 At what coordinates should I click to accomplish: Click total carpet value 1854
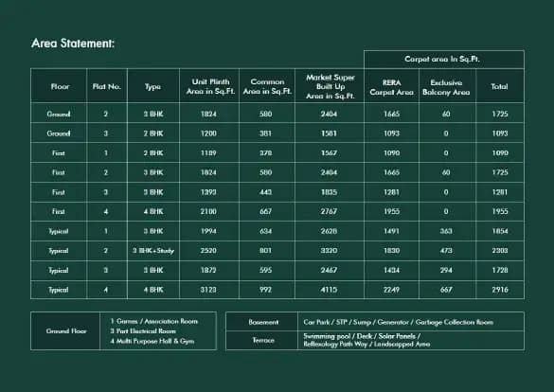tap(500, 231)
